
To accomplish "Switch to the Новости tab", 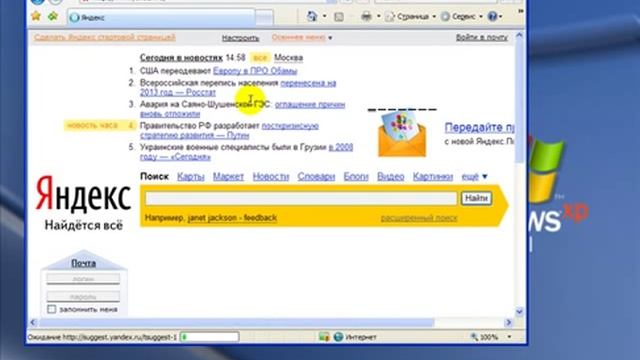I will (271, 176).
